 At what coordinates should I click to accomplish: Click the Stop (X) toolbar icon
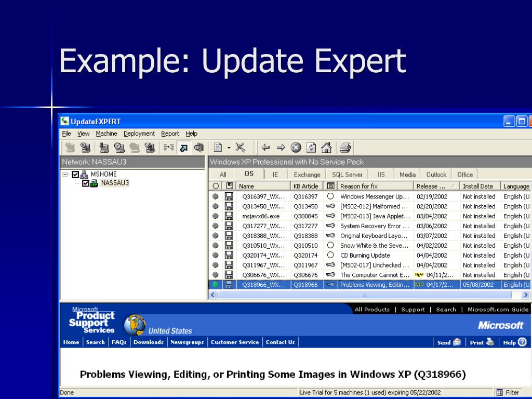(296, 148)
